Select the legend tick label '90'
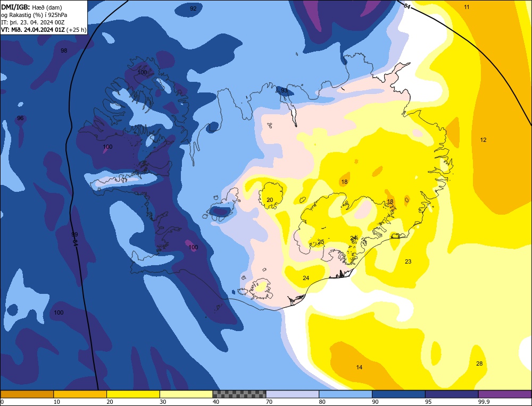The width and height of the screenshot is (532, 406). click(375, 402)
